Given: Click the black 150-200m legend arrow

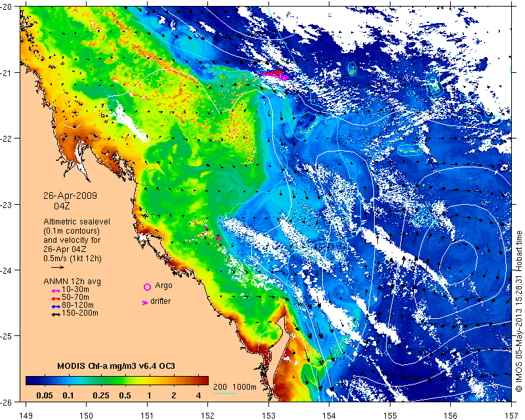Looking at the screenshot, I should (x=56, y=314).
